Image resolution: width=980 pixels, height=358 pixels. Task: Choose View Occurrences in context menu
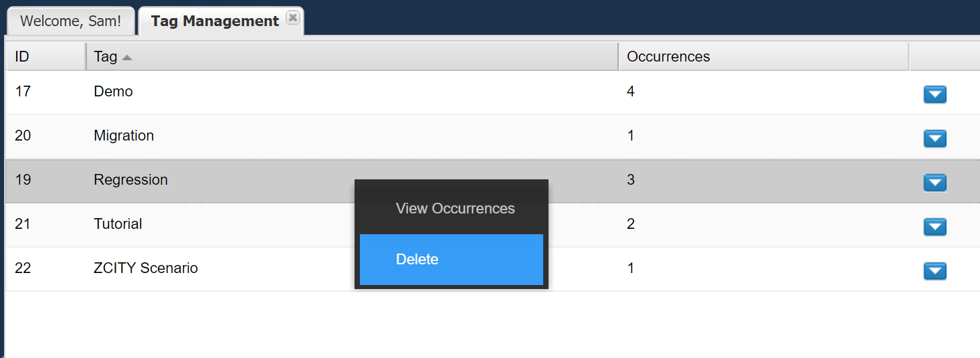coord(455,209)
